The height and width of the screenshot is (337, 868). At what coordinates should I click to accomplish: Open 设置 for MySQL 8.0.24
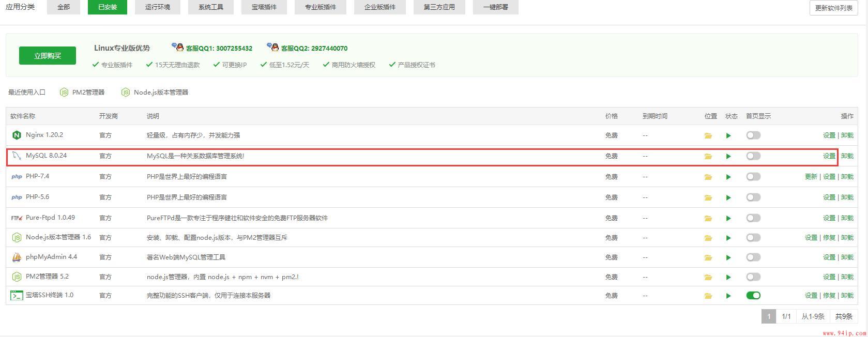tap(829, 156)
